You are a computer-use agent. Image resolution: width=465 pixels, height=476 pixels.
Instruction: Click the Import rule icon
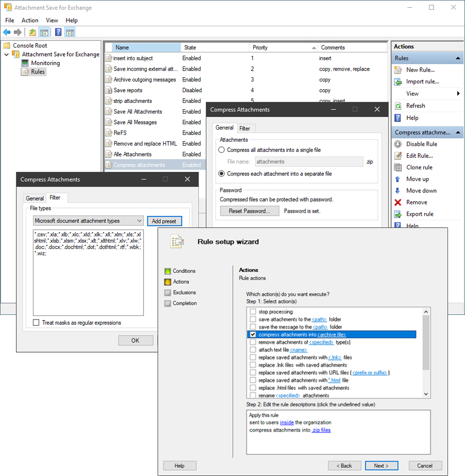[x=398, y=82]
